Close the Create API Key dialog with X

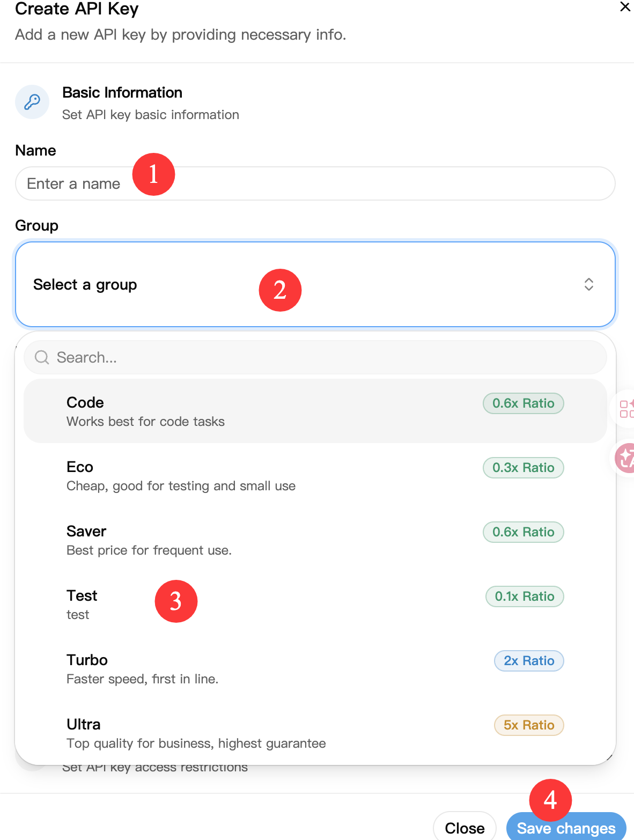[x=625, y=7]
